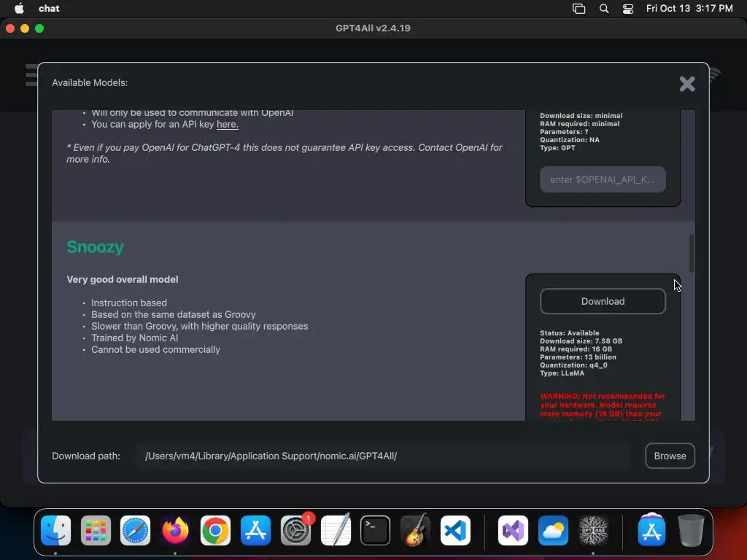Image resolution: width=747 pixels, height=560 pixels.
Task: Open the App Store dock icon
Action: tap(255, 531)
